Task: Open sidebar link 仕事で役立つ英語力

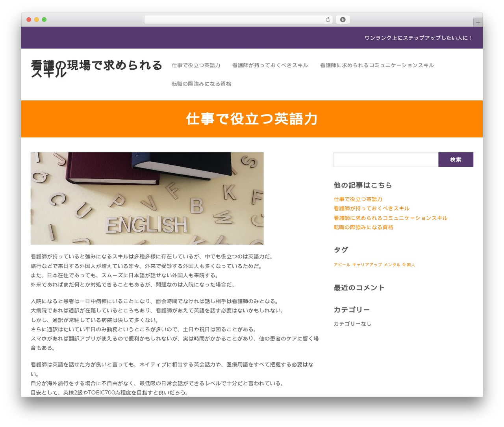Action: point(358,199)
